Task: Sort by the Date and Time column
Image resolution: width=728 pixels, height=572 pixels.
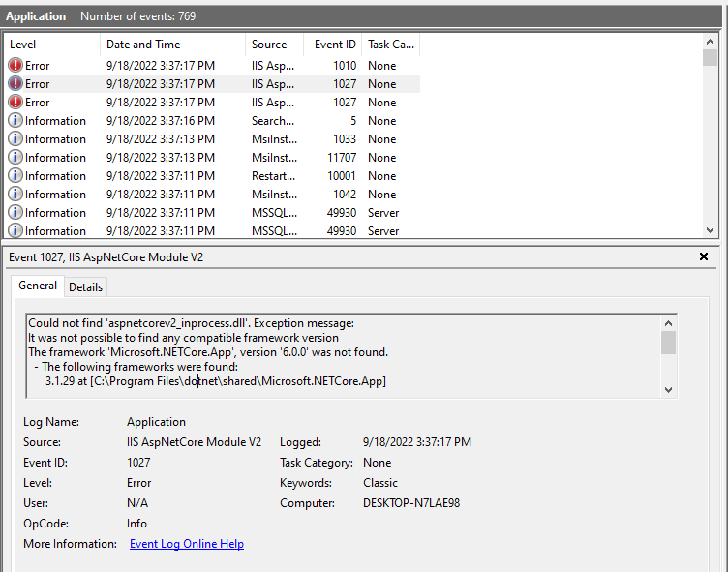Action: 172,45
